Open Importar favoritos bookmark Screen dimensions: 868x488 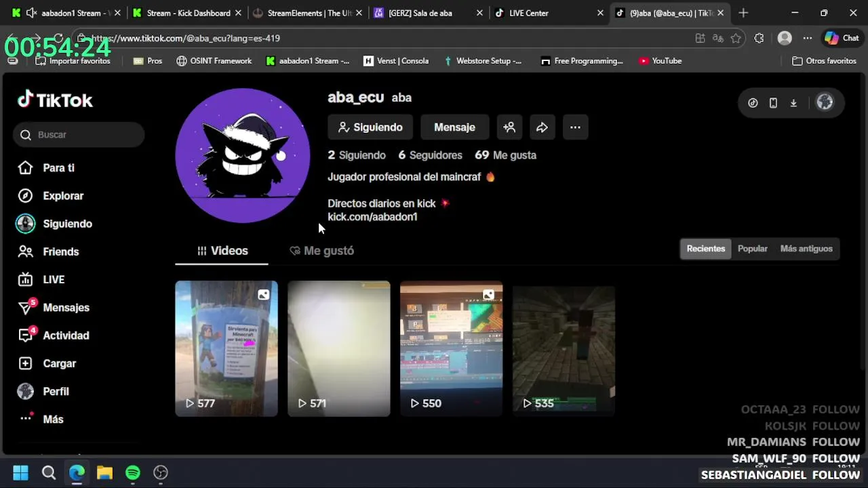pyautogui.click(x=73, y=61)
